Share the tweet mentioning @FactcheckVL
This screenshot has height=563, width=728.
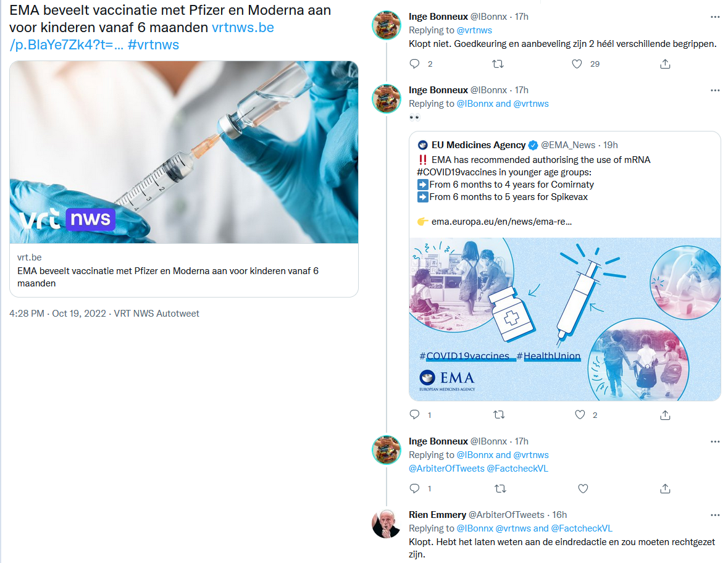tap(665, 488)
